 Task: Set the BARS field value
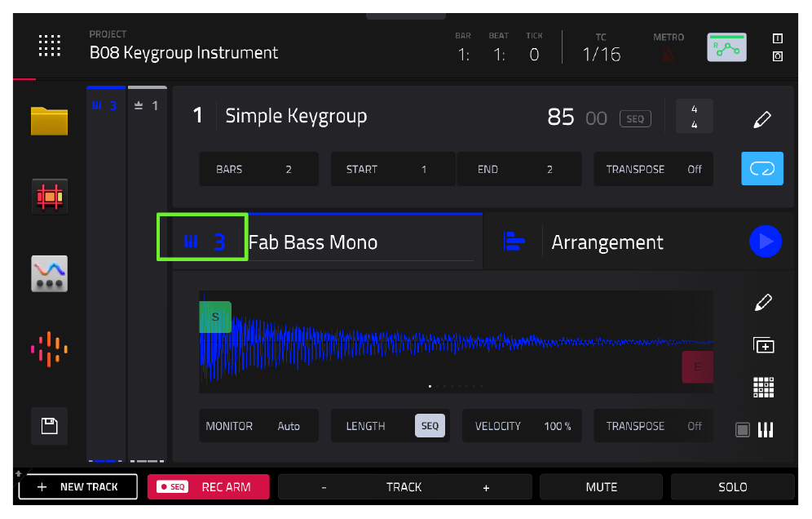258,169
